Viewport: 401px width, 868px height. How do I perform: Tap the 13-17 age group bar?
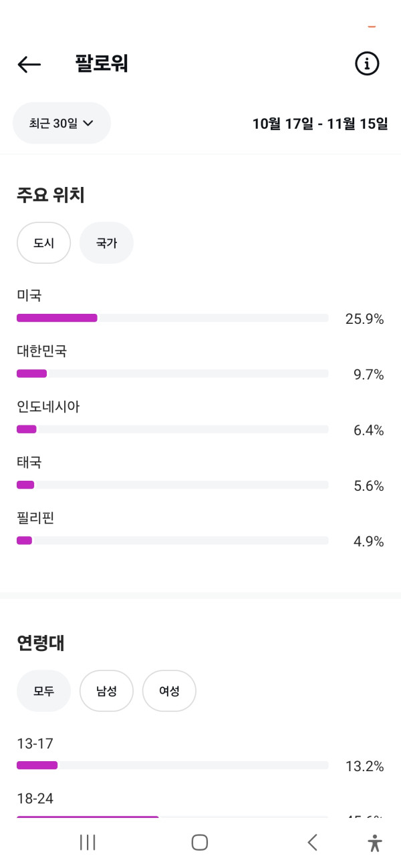172,765
